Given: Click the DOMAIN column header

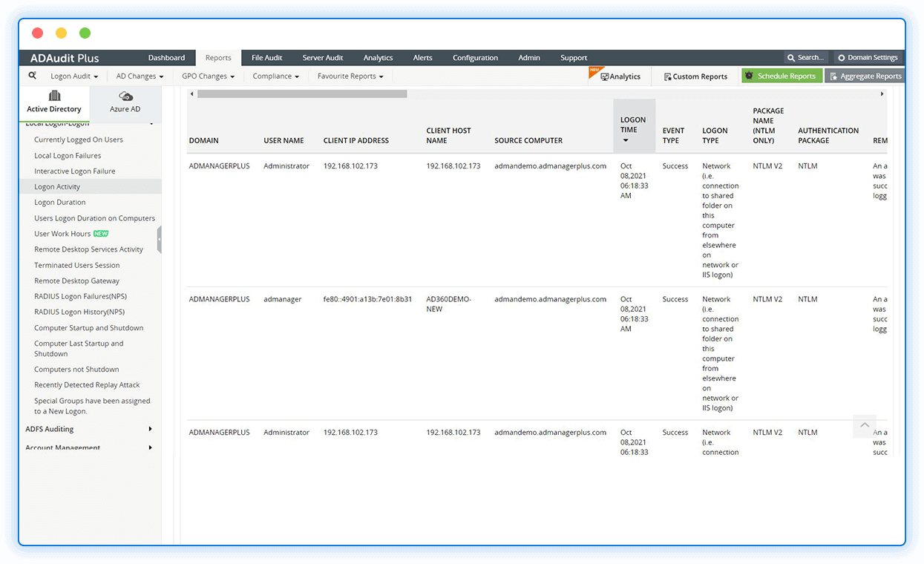Looking at the screenshot, I should point(204,140).
